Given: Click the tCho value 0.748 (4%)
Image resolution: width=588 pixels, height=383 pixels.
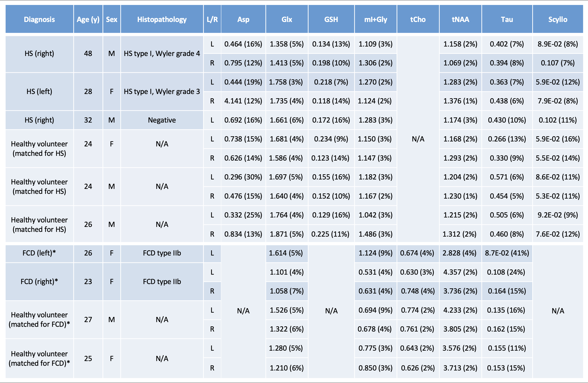Looking at the screenshot, I should pyautogui.click(x=418, y=291).
